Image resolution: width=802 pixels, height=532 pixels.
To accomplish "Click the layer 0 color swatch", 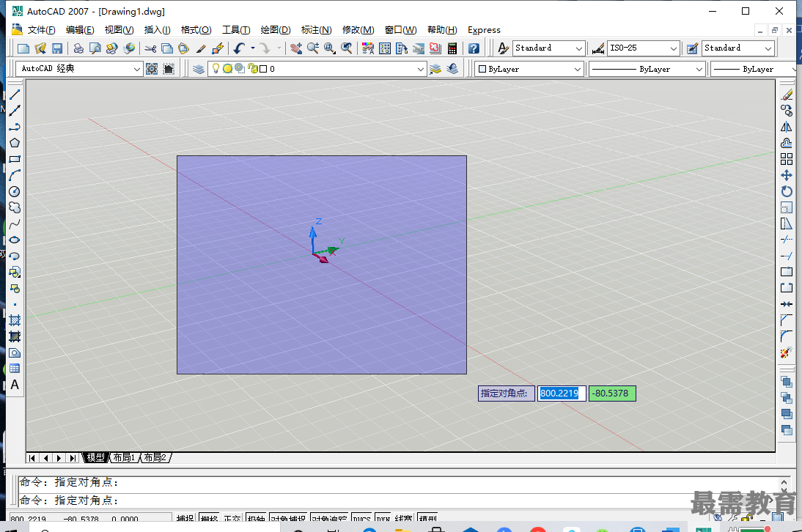I will (x=263, y=69).
